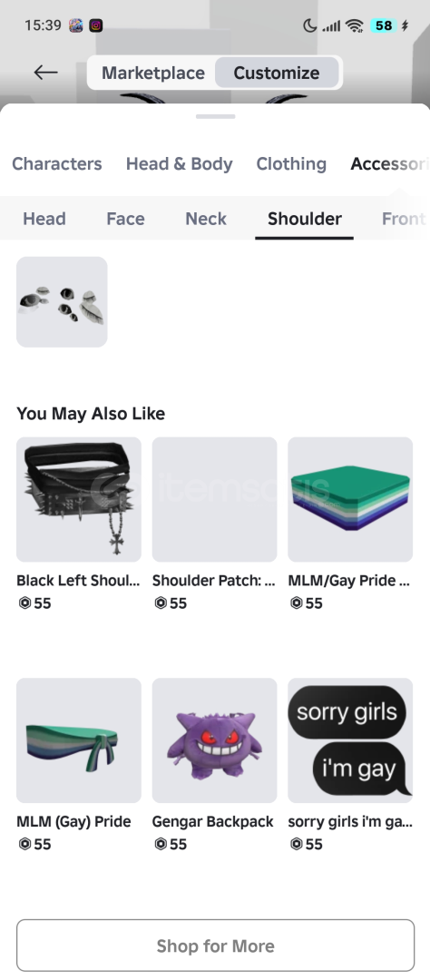Tap the Shop for More button

point(216,946)
